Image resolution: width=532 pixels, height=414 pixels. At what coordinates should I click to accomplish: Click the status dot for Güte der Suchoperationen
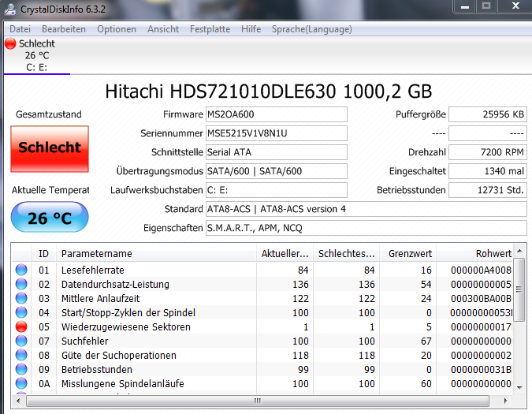pos(21,355)
